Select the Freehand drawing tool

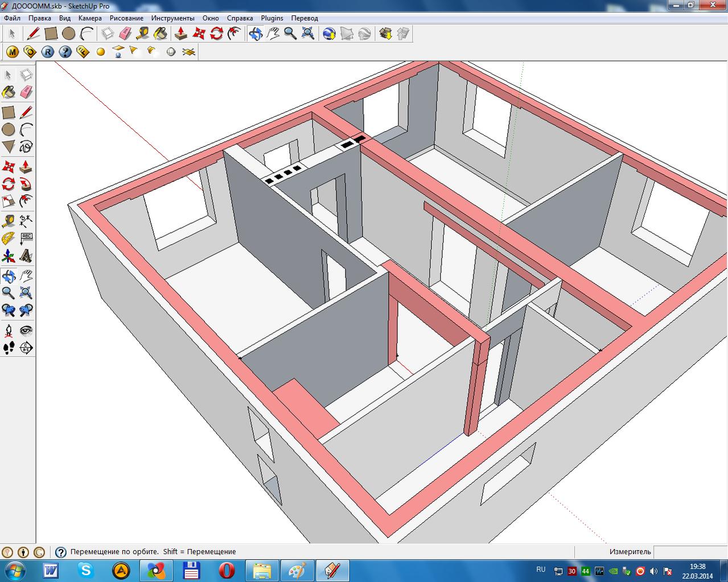pos(26,147)
